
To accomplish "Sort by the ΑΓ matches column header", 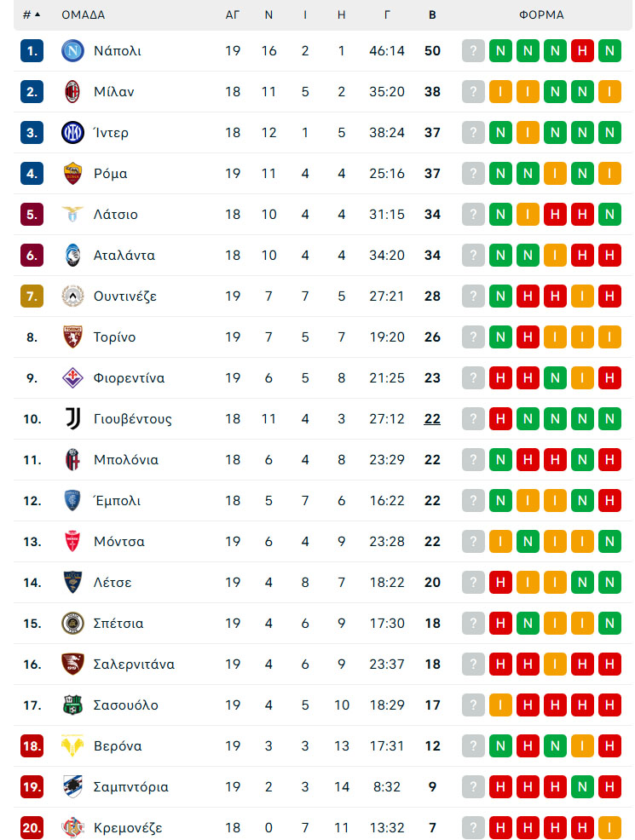I will 233,15.
